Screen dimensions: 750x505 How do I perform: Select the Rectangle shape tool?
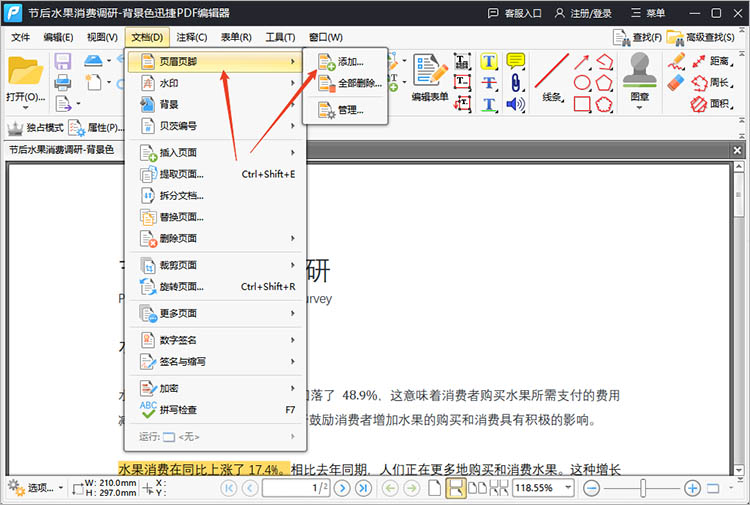pos(582,104)
